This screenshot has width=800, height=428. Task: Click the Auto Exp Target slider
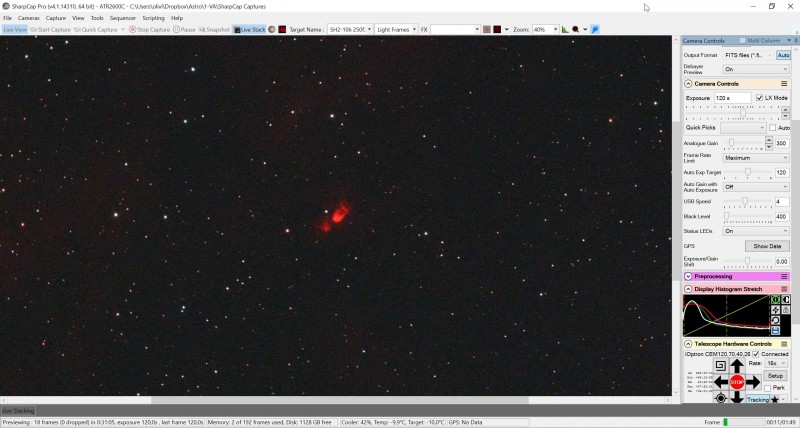click(x=747, y=173)
